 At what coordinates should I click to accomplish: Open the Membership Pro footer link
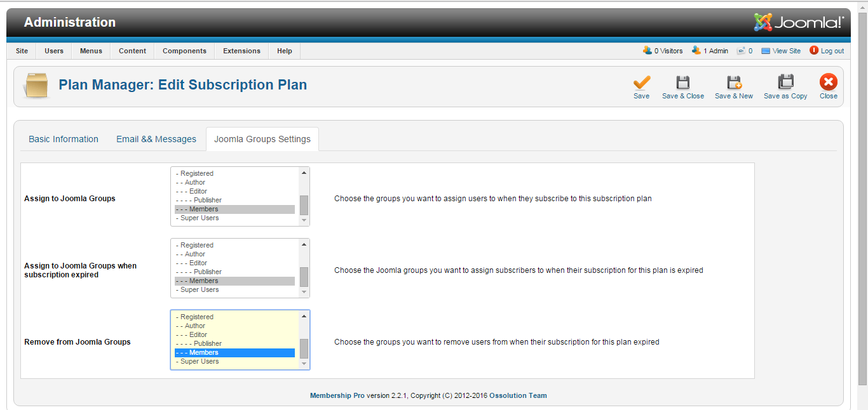click(x=337, y=395)
